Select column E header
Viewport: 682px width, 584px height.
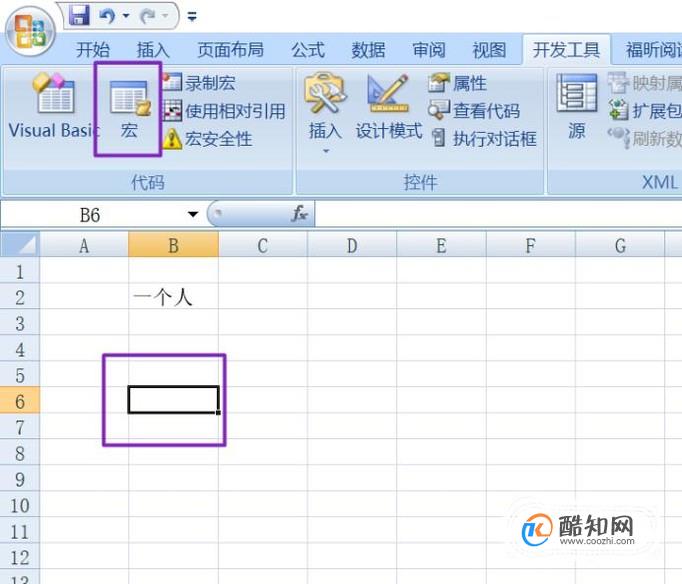click(441, 245)
